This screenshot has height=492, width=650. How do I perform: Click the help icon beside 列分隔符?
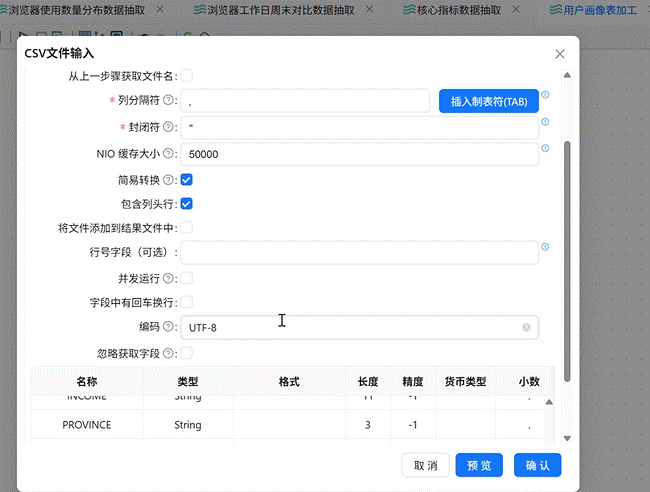(168, 100)
